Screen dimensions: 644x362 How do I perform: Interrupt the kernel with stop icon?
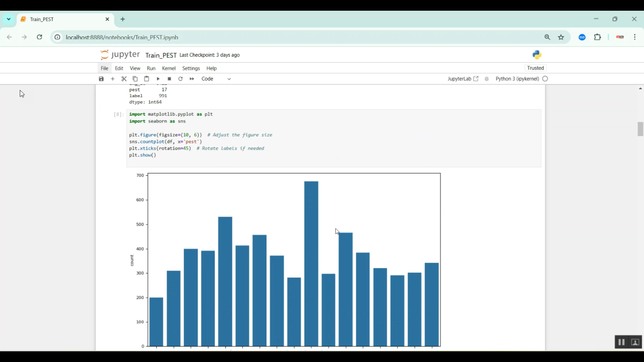(169, 79)
